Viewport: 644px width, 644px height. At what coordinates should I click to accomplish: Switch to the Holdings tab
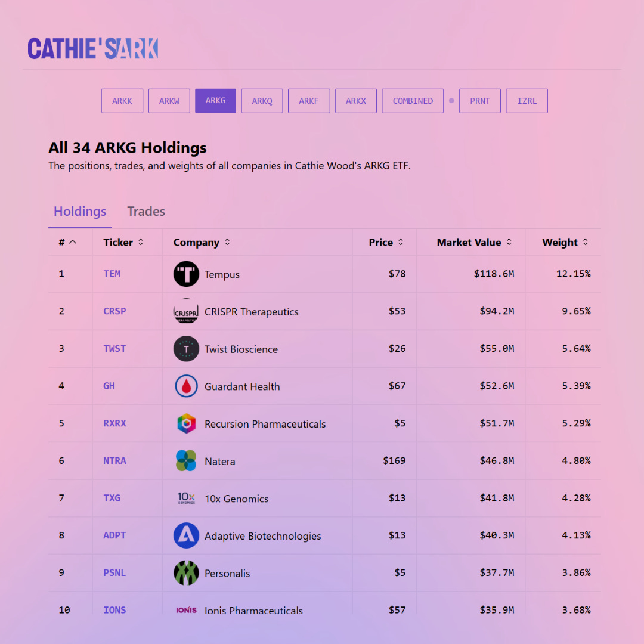tap(80, 212)
